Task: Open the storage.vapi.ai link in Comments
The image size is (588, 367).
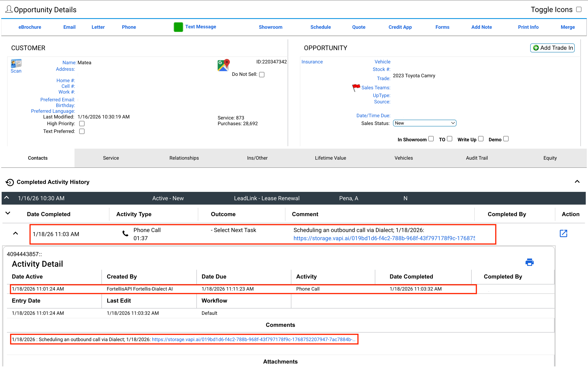Action: 253,339
